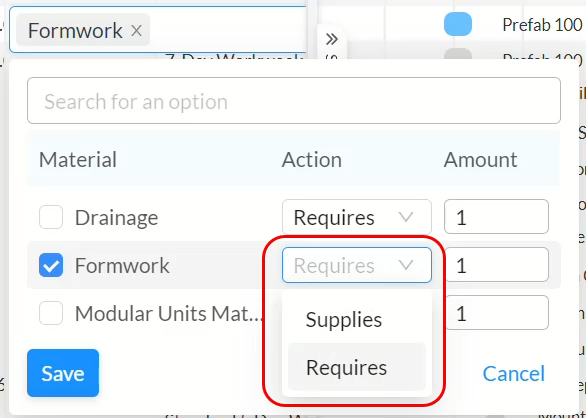Click the Modular Units amount input field
The width and height of the screenshot is (586, 418).
tap(496, 313)
